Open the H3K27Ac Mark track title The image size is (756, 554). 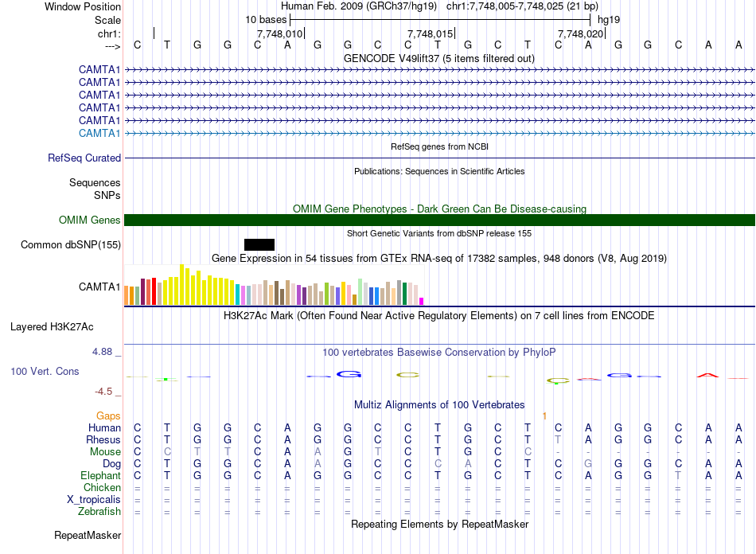click(438, 315)
